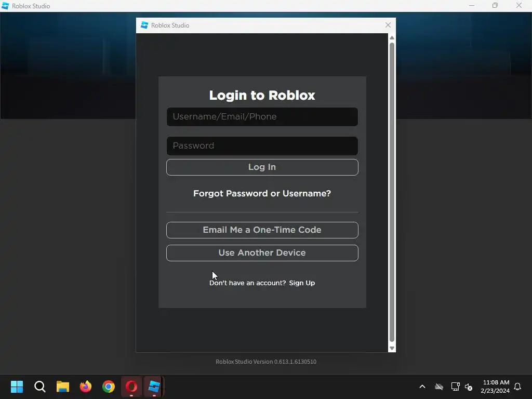Open the network status tray icon
532x399 pixels.
click(455, 387)
